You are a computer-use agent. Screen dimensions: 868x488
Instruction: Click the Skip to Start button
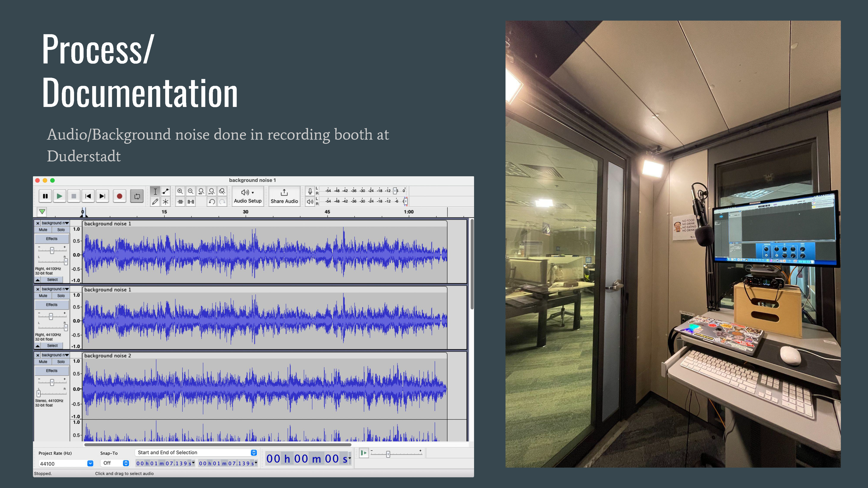[88, 196]
